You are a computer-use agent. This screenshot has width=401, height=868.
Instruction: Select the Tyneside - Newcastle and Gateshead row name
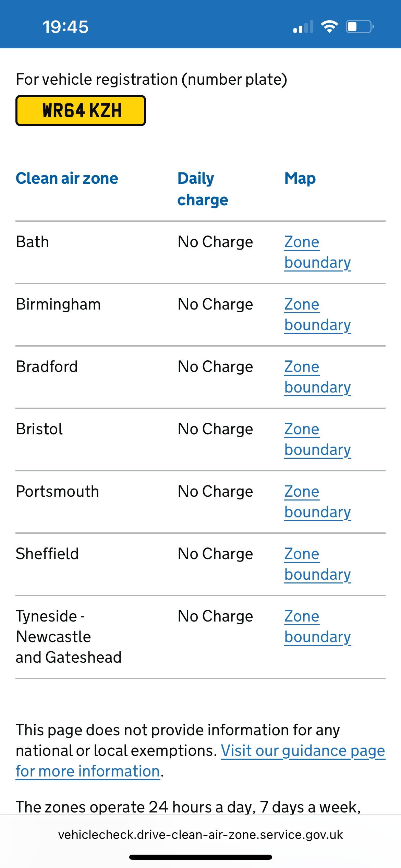point(69,637)
